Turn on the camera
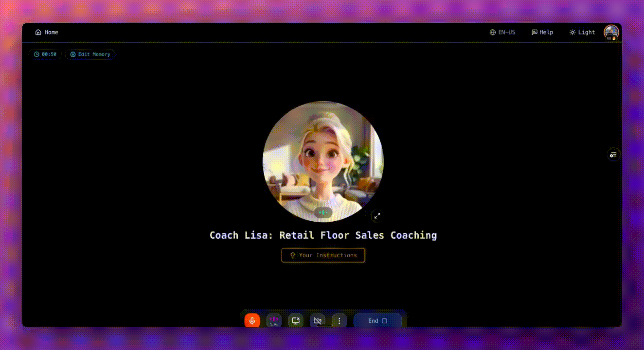Image resolution: width=644 pixels, height=350 pixels. [x=317, y=321]
